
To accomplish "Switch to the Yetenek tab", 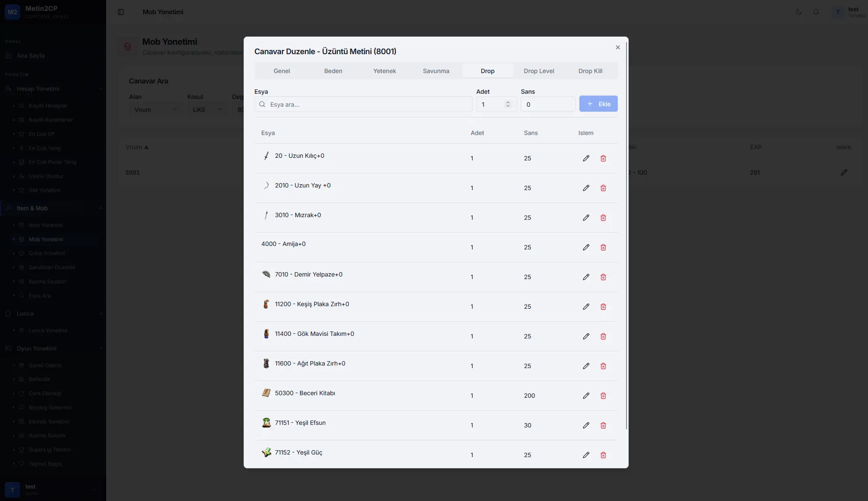I will [x=385, y=71].
